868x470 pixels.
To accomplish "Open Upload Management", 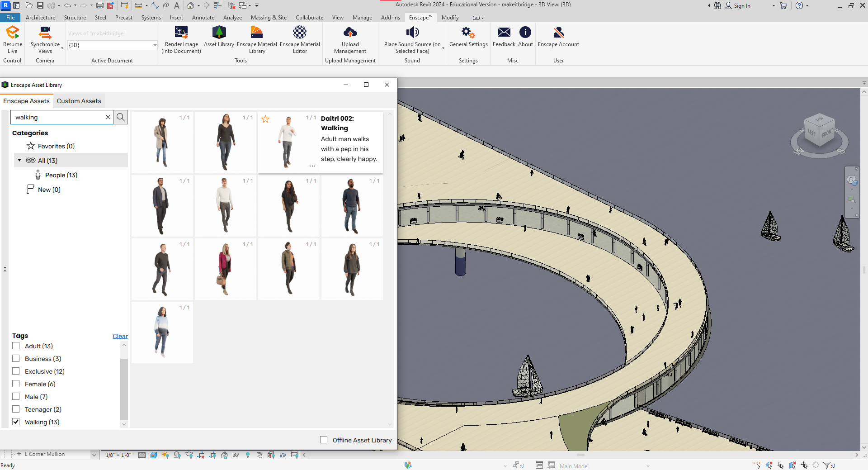I will (x=350, y=33).
